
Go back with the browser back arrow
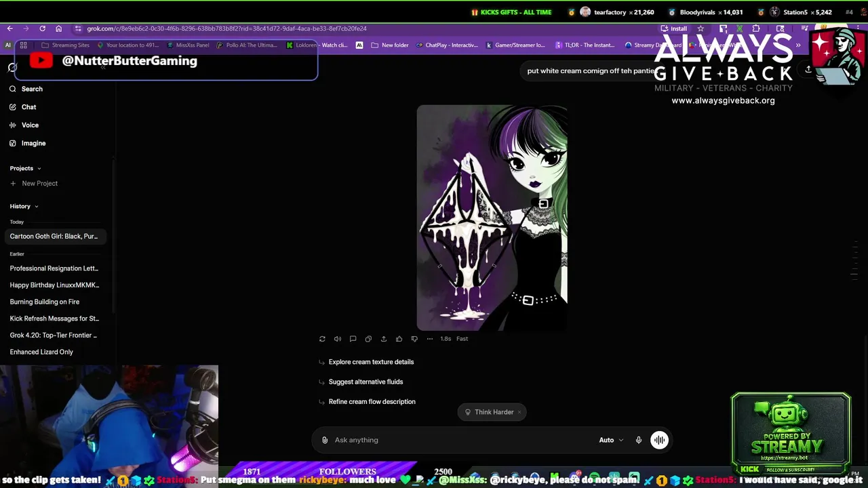tap(9, 28)
